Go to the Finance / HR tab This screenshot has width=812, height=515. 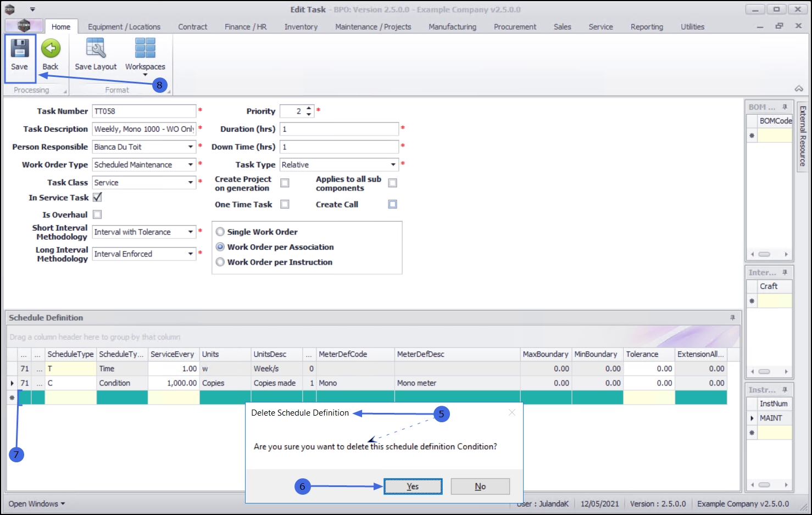tap(246, 26)
